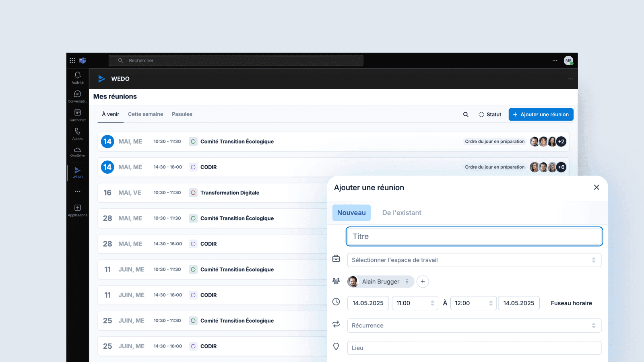Select the WEDO app icon in the sidebar
The height and width of the screenshot is (362, 644).
click(x=77, y=171)
